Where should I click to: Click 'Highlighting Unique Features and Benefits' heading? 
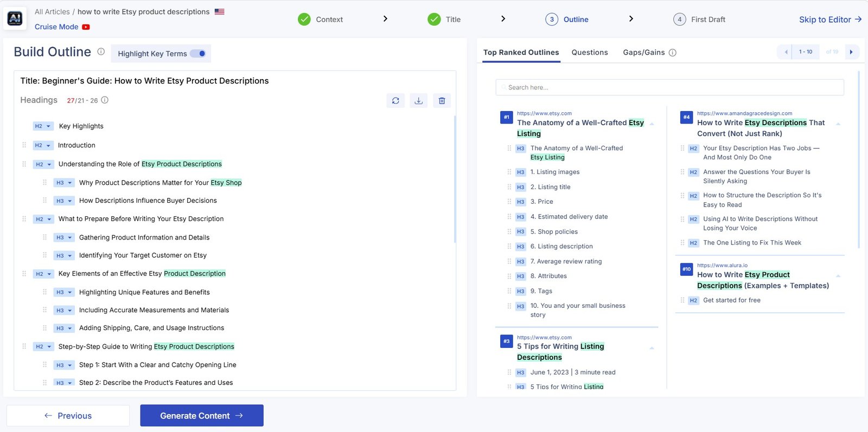(144, 292)
